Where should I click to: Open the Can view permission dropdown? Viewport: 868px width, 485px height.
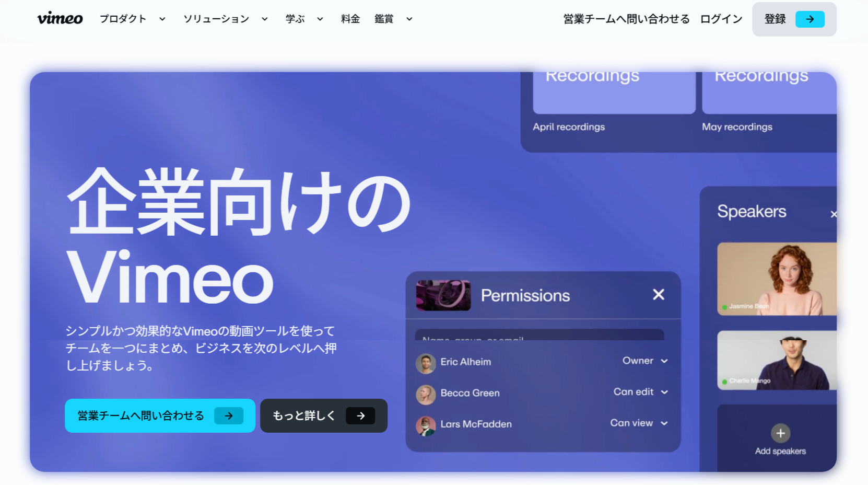tap(639, 423)
